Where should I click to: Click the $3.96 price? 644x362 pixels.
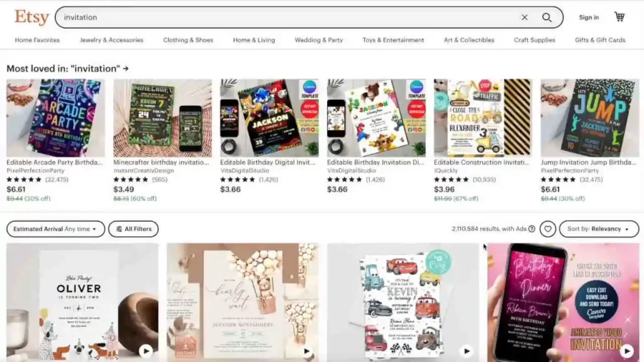445,189
